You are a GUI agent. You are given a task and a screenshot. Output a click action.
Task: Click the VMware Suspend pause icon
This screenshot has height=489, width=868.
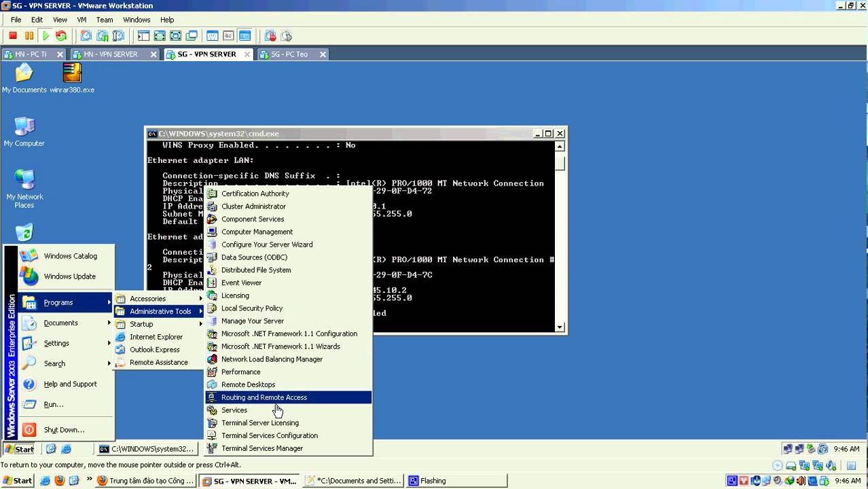click(29, 36)
